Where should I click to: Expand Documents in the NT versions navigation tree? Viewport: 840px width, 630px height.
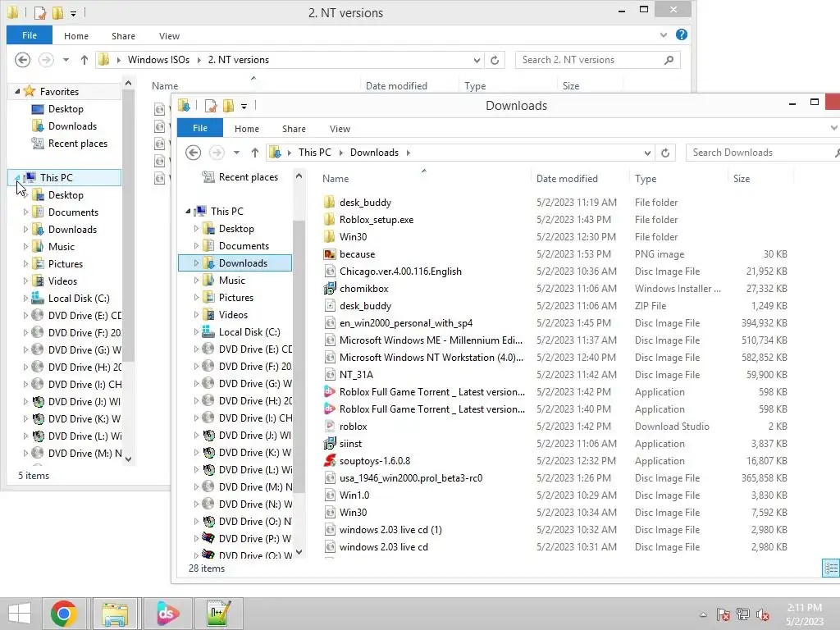25,212
